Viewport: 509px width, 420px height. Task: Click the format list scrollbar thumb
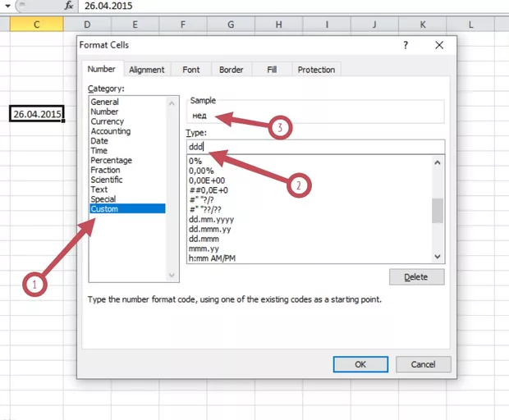pos(438,211)
